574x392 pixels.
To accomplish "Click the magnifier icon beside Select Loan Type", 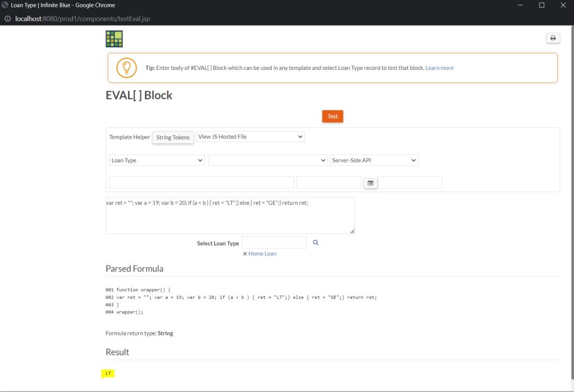I will click(316, 243).
